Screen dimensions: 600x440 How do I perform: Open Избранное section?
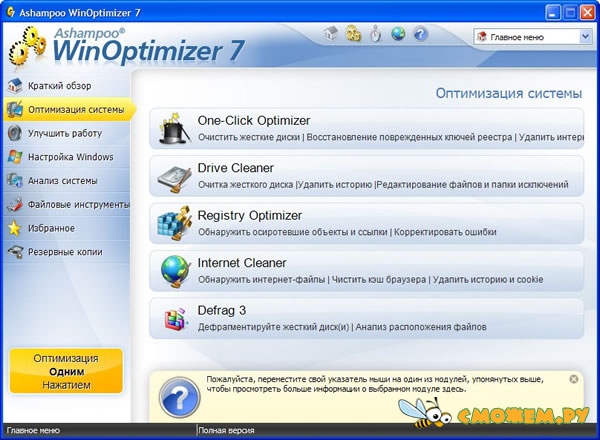[67, 228]
